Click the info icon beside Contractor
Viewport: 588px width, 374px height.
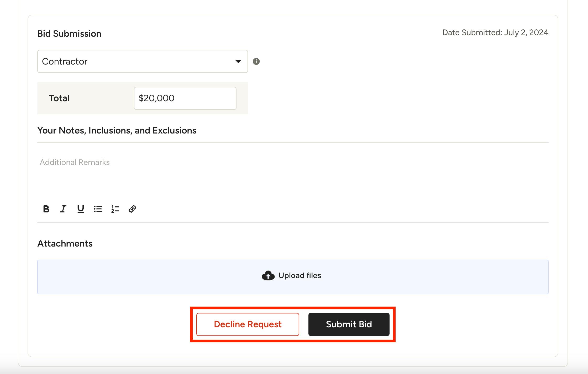[256, 61]
